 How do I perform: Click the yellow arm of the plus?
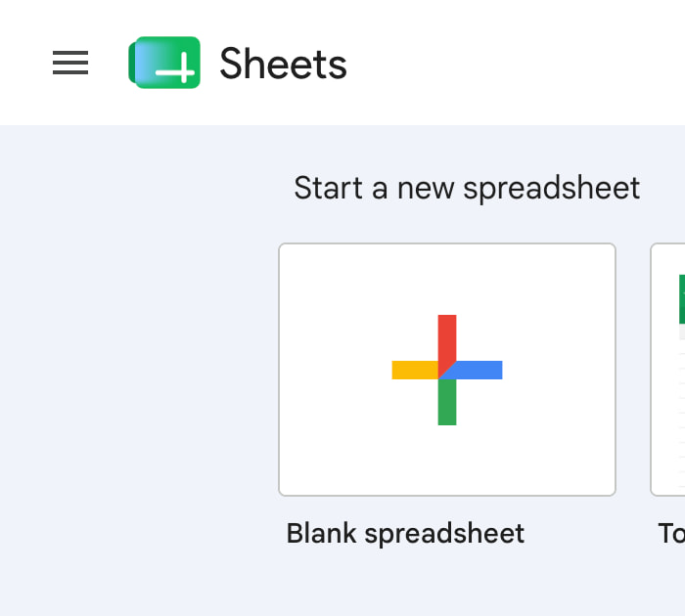(415, 370)
